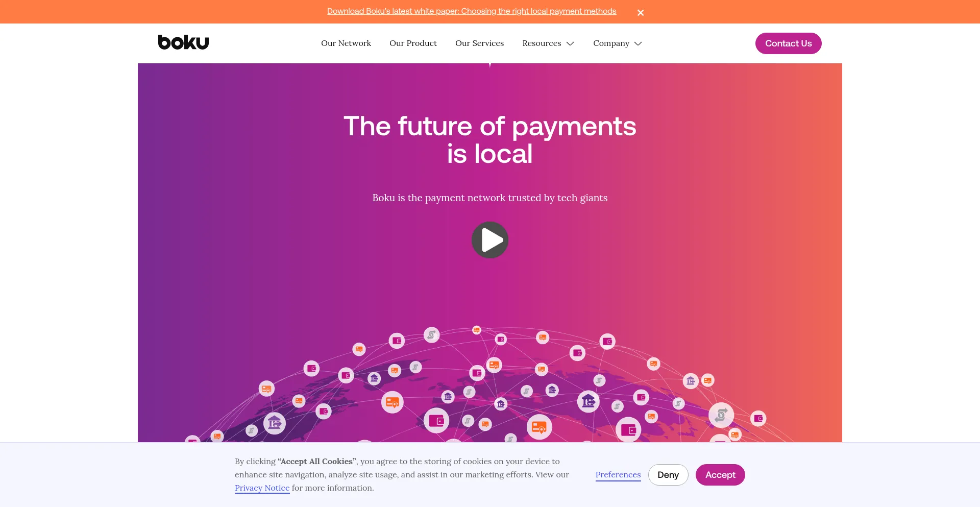Open cookie Preferences link

coord(618,475)
